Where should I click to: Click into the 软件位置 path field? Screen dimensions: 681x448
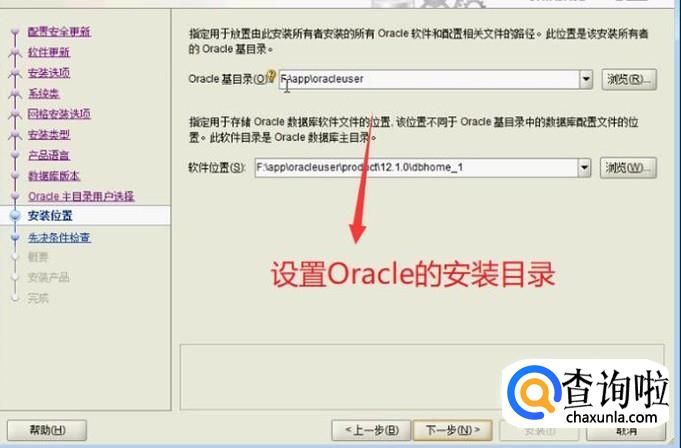coord(416,168)
